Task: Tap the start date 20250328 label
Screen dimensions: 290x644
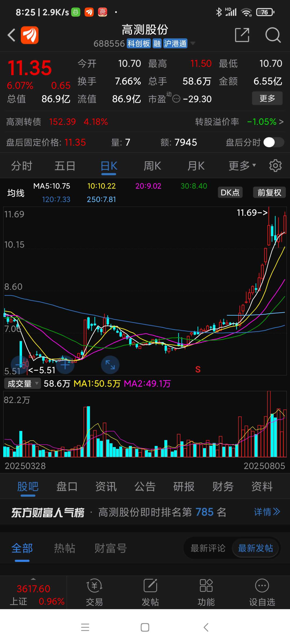Action: click(x=25, y=466)
